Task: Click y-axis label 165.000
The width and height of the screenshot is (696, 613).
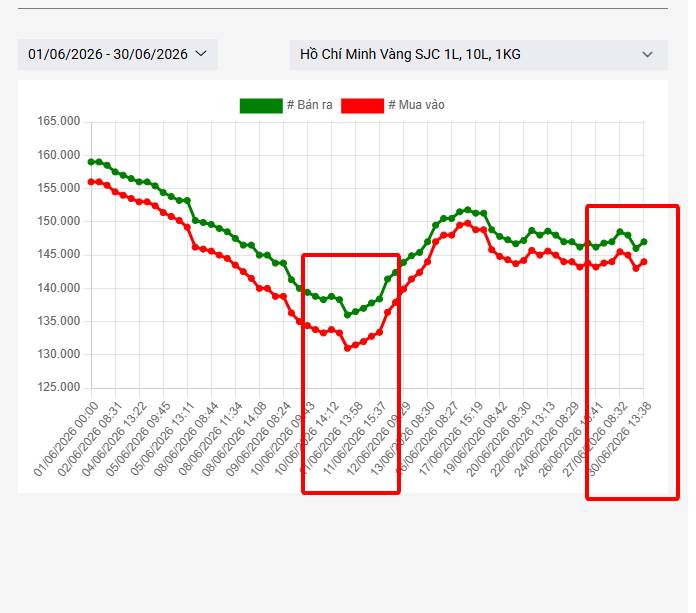Action: pos(59,121)
